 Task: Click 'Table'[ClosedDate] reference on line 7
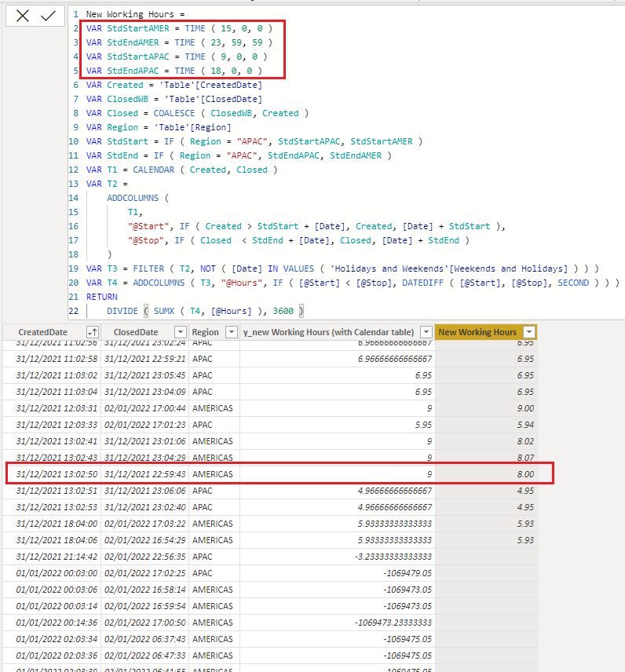(x=213, y=99)
